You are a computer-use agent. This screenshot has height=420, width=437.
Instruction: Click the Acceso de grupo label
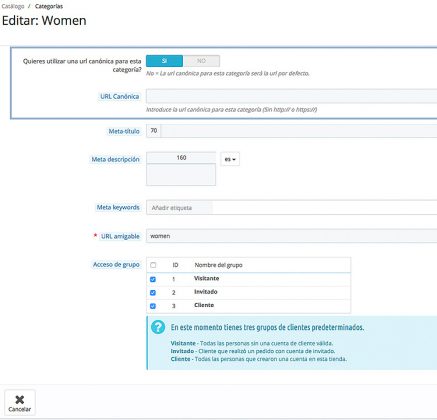click(x=116, y=264)
